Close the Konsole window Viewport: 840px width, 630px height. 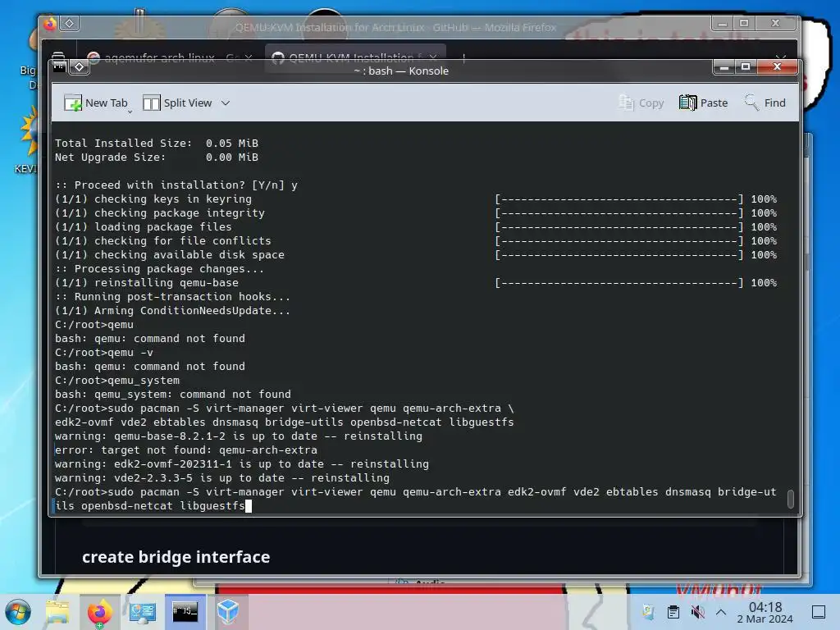(x=777, y=67)
